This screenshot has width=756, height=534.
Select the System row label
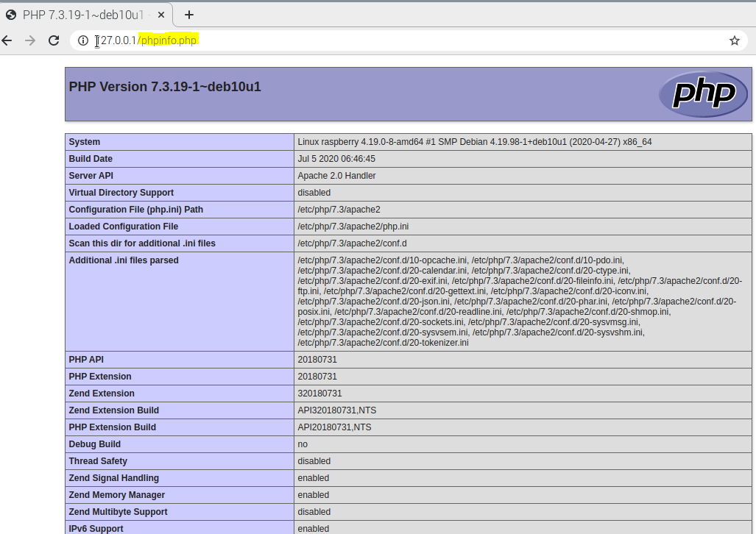85,142
